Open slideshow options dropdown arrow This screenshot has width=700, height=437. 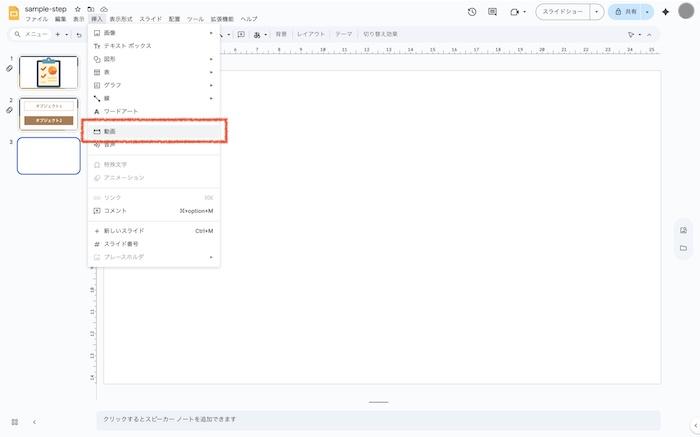tap(596, 12)
